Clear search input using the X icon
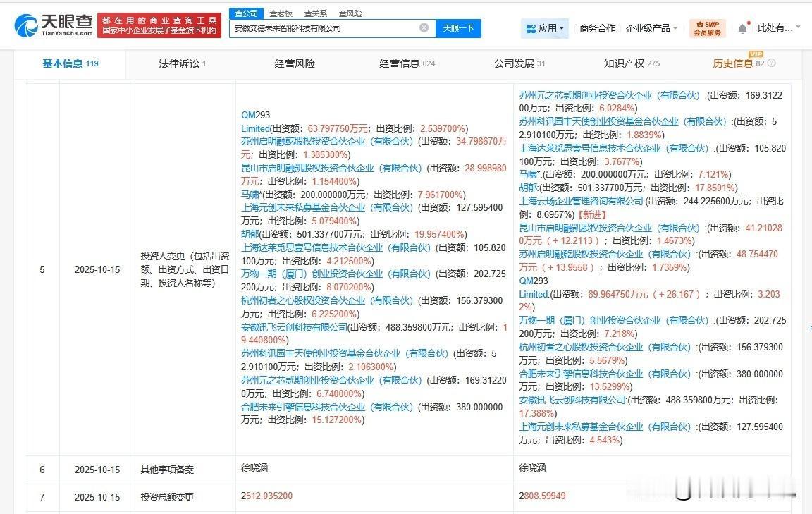This screenshot has height=514, width=812. click(423, 28)
